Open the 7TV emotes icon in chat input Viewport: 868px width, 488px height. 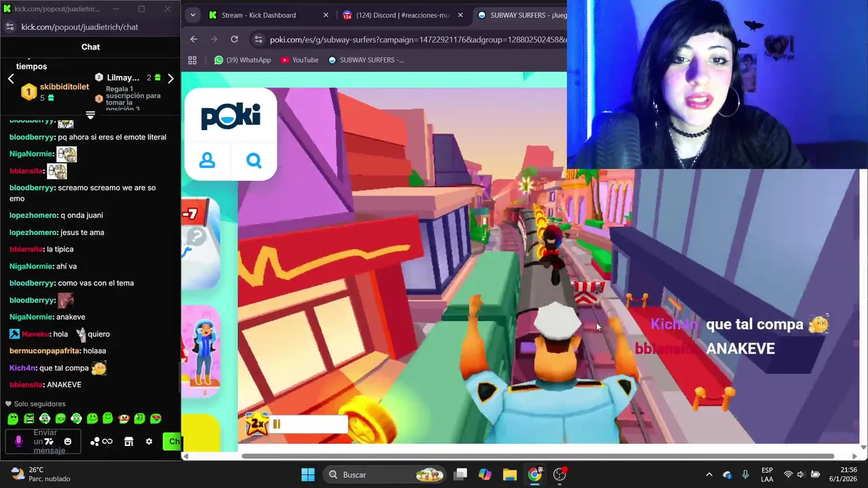[49, 441]
